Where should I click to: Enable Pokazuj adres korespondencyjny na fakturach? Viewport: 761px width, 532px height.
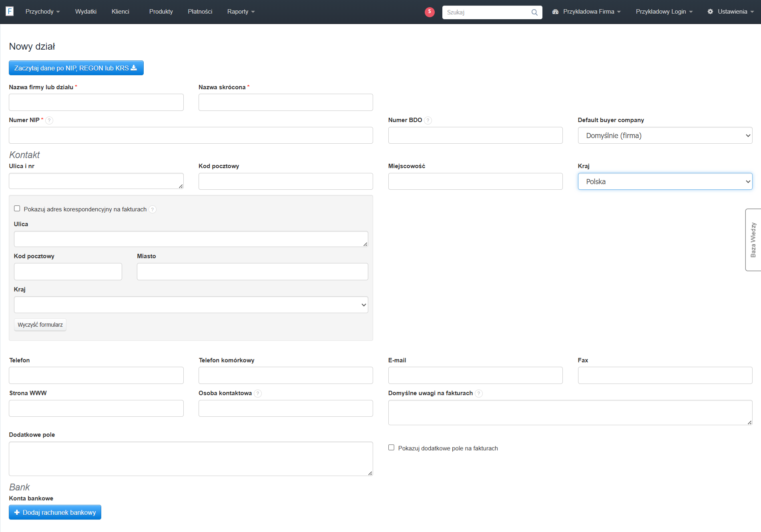coord(17,209)
